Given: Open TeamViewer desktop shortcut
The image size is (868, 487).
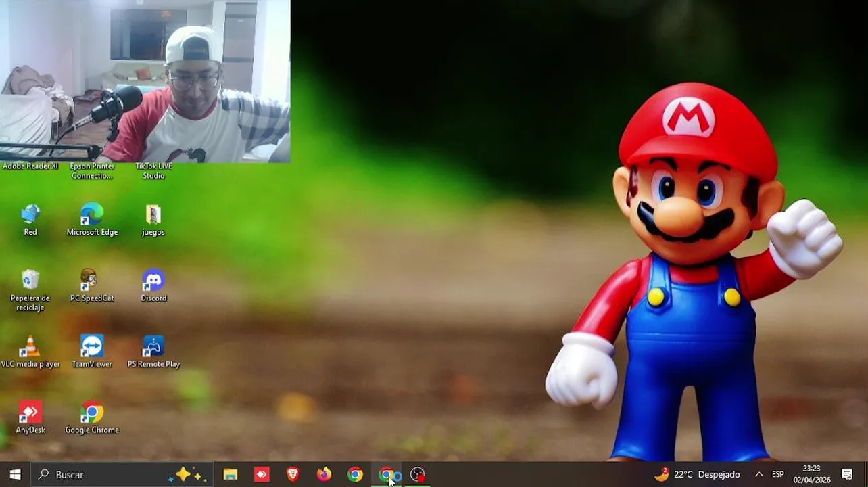Looking at the screenshot, I should 92,352.
